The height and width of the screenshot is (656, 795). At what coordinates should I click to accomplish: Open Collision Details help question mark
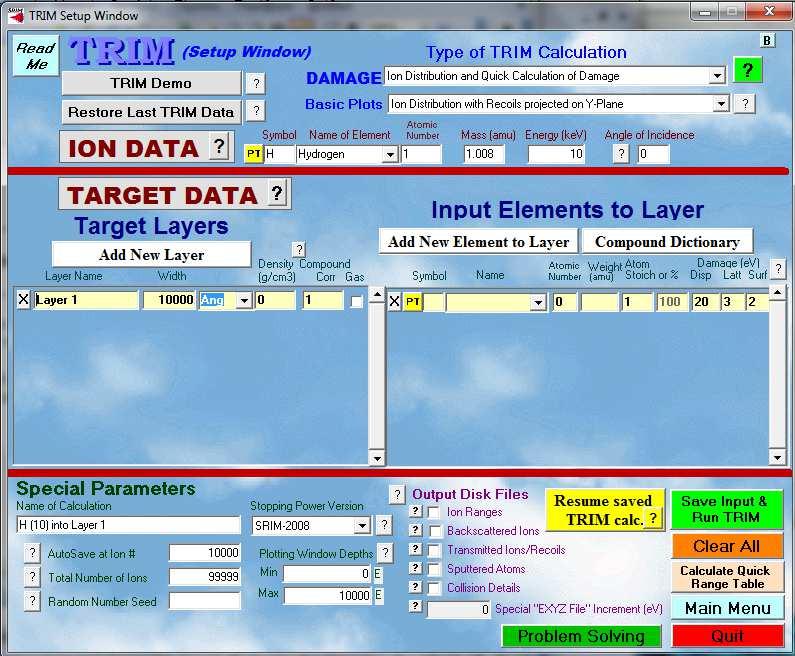(x=415, y=587)
